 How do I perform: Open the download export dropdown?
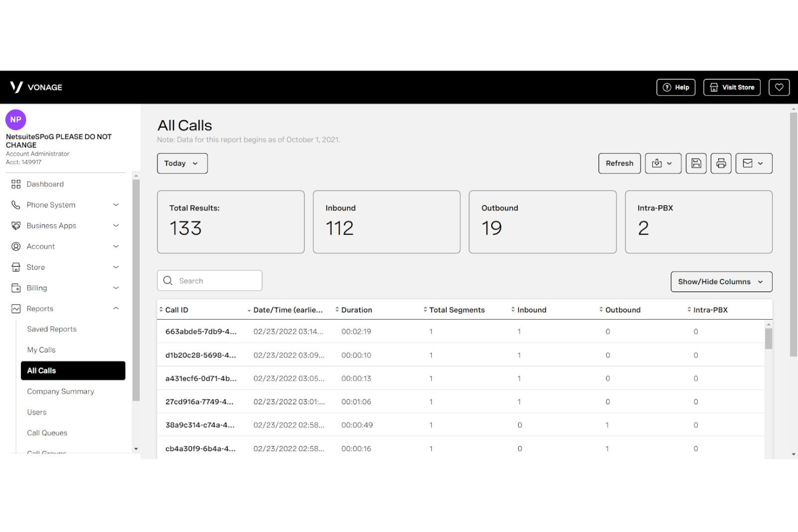(x=663, y=163)
